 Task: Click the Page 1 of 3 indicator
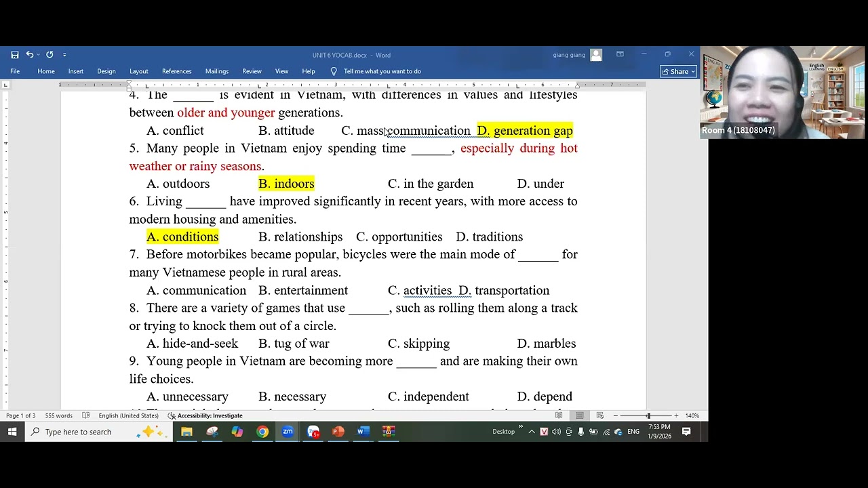click(20, 415)
